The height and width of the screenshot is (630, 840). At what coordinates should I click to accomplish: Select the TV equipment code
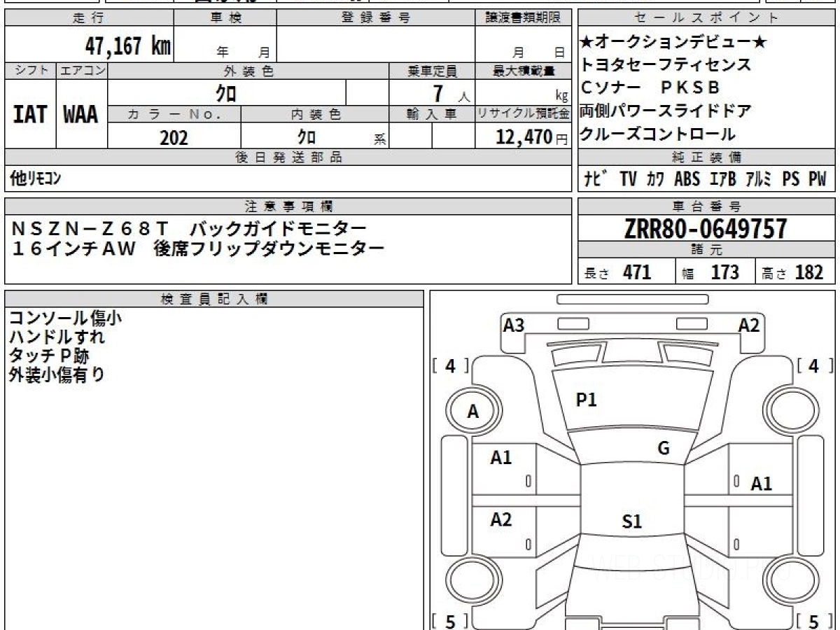pos(628,179)
